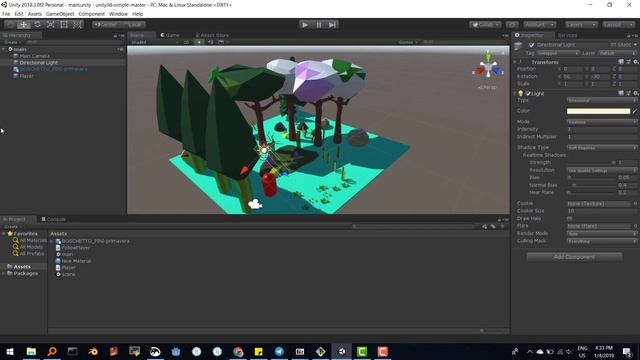This screenshot has width=640, height=360.
Task: Open the Layout dropdown
Action: pyautogui.click(x=618, y=24)
